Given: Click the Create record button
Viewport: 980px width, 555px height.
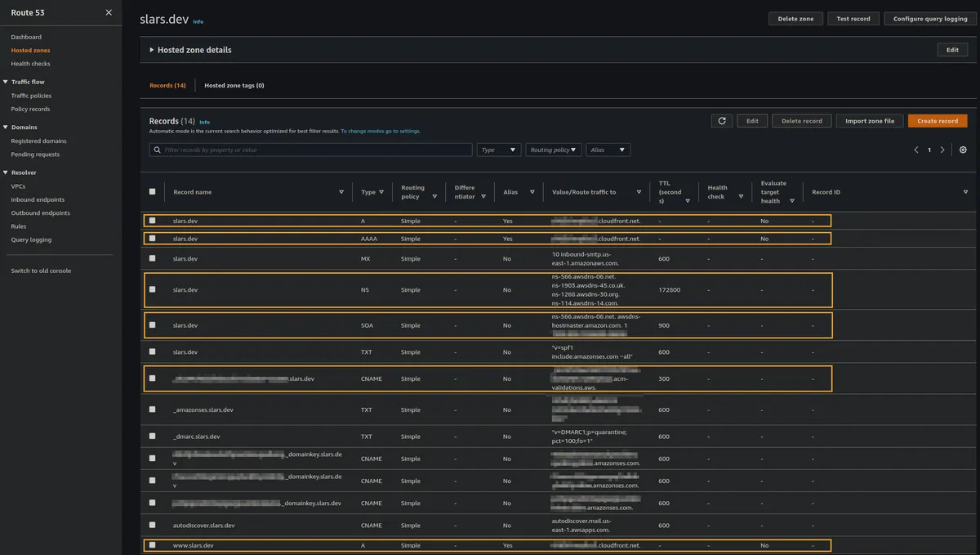Looking at the screenshot, I should [938, 121].
